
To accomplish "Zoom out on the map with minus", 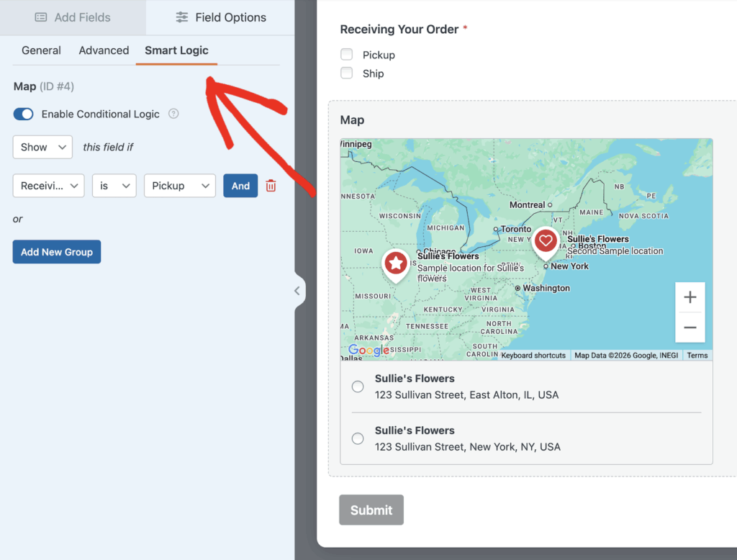I will pos(689,328).
